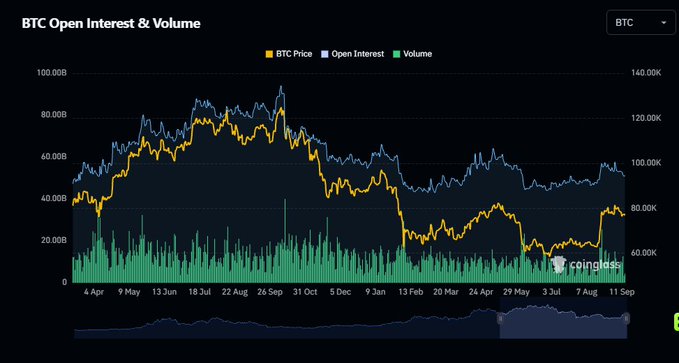Click the 24 Apr date label
The width and height of the screenshot is (679, 363).
point(481,292)
